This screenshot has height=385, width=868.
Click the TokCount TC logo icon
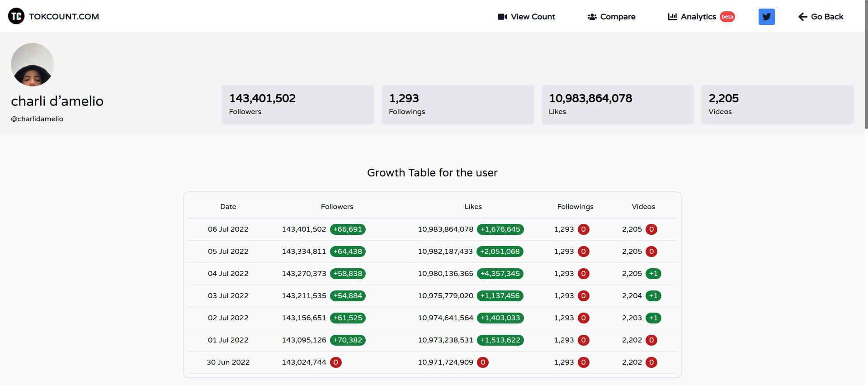click(x=16, y=16)
